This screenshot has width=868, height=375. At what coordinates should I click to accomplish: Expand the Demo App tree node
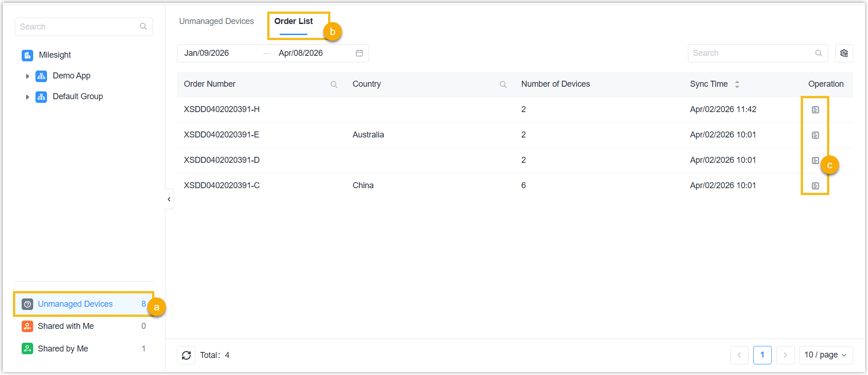coord(27,76)
